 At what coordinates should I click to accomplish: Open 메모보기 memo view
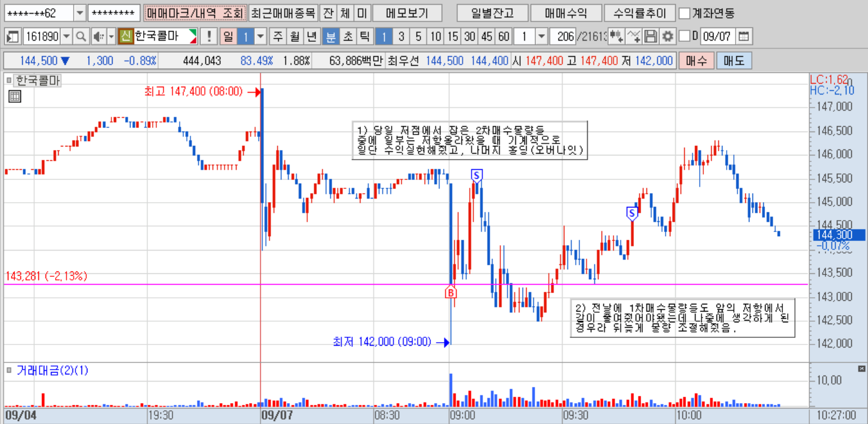[x=407, y=13]
